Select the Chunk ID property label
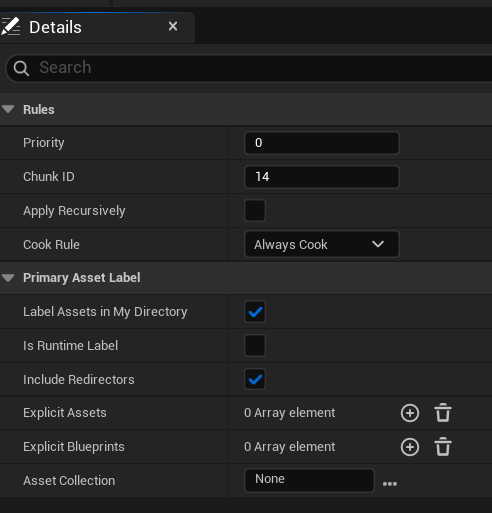The width and height of the screenshot is (492, 513). (49, 177)
